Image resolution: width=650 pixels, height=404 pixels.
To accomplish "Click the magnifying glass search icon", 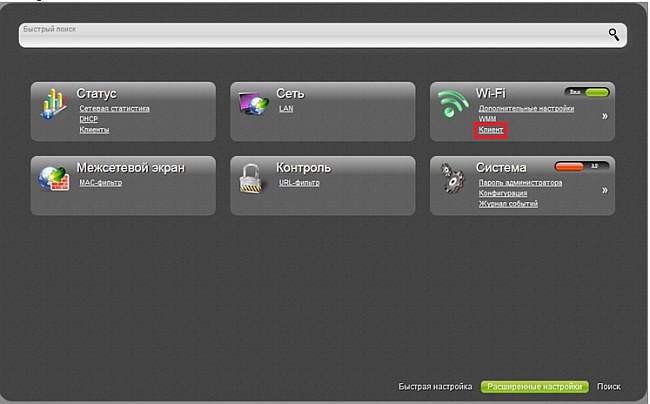I will coord(614,34).
